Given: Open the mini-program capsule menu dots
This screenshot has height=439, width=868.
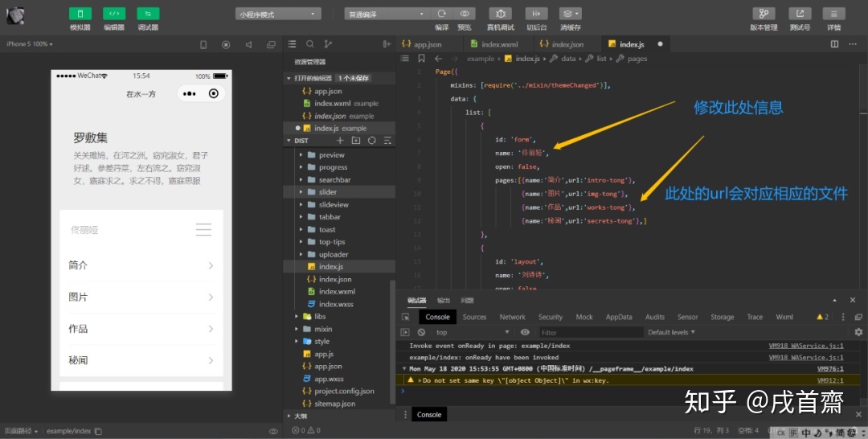Looking at the screenshot, I should point(190,93).
